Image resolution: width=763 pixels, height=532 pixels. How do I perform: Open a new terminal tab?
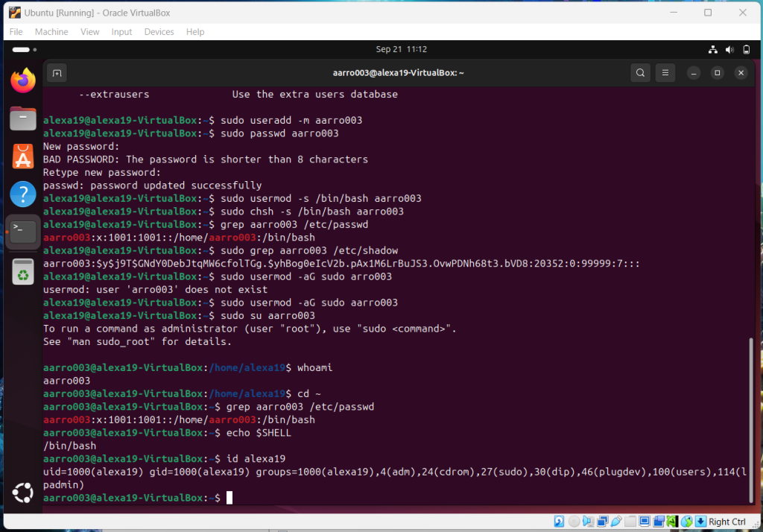coord(57,73)
